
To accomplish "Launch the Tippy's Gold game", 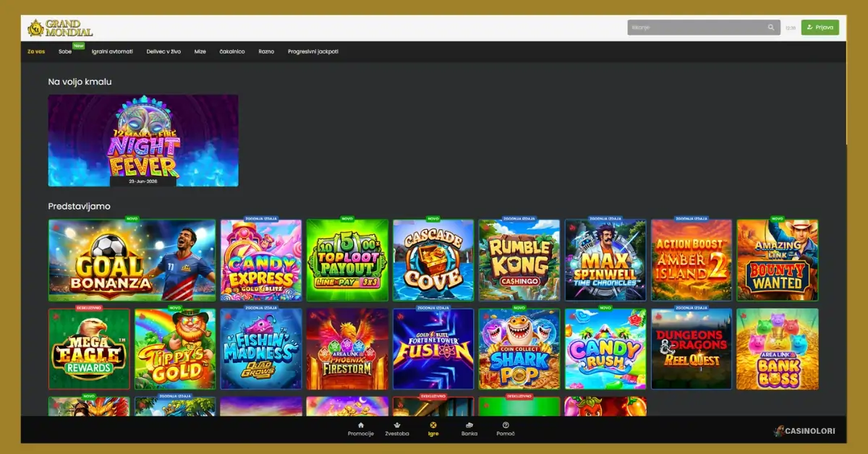I will click(175, 349).
